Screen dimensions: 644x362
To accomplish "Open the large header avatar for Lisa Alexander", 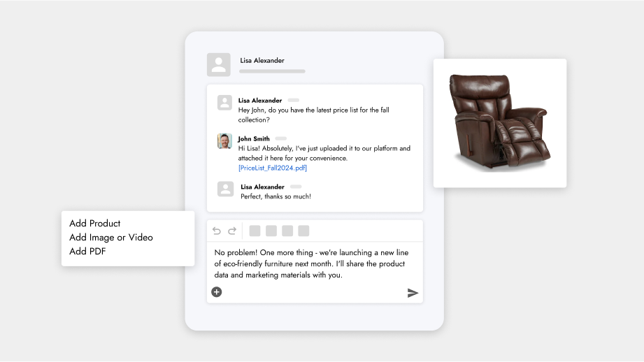I will (219, 64).
